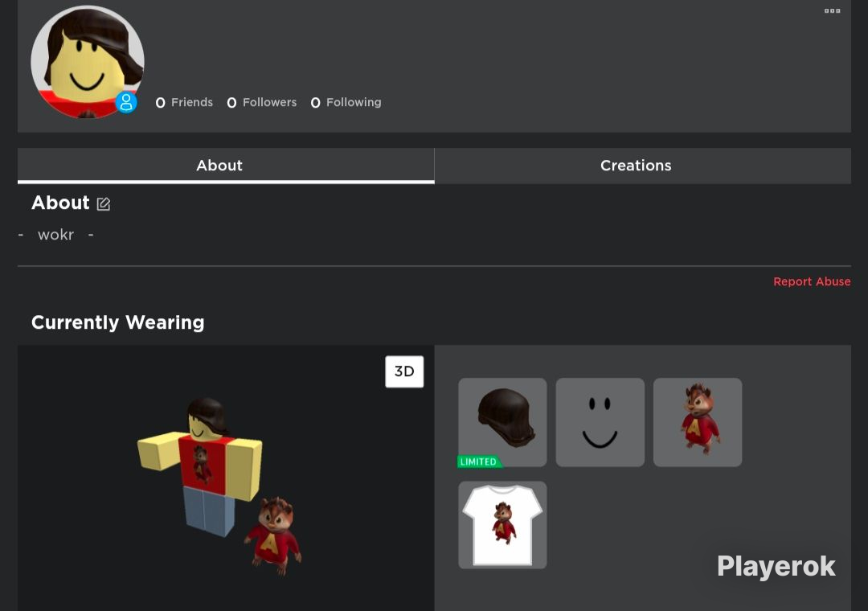Open the profile avatar headshot picture

tap(88, 61)
